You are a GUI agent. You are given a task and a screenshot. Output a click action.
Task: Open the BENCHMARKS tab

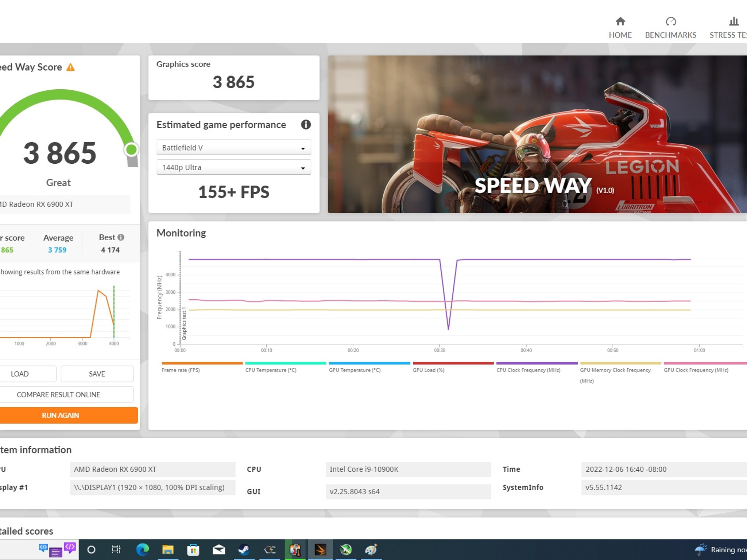tap(670, 28)
